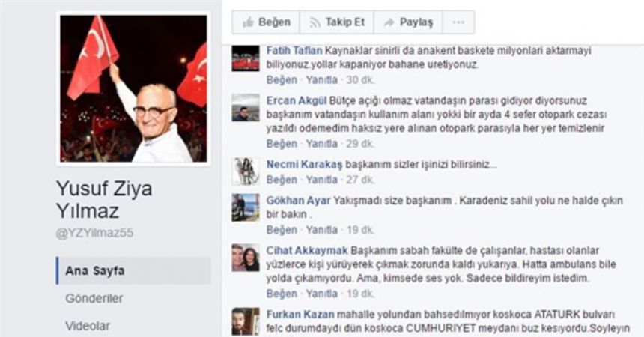Open Necmi Karakaş's avatar image
Viewport: 644px width, 337px height.
(246, 171)
